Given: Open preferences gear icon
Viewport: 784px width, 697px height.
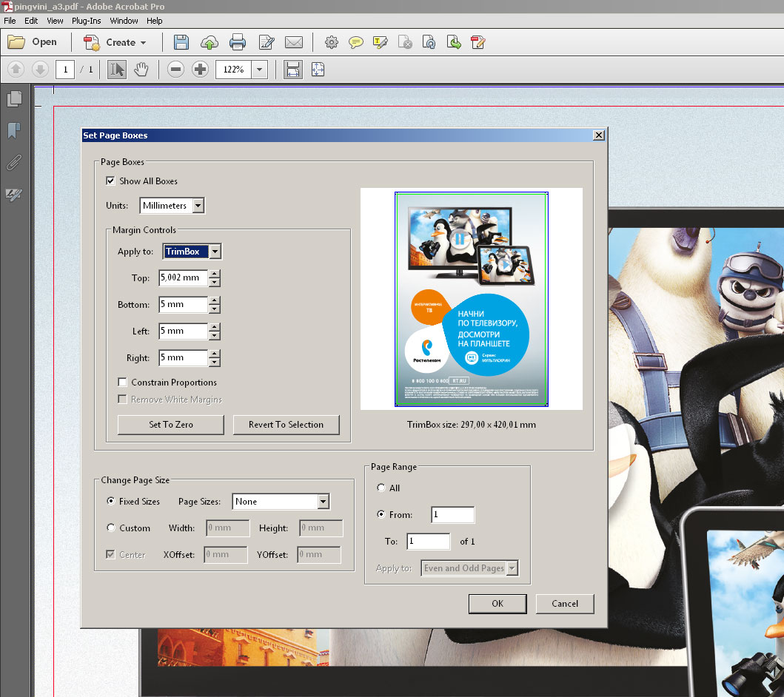Looking at the screenshot, I should pos(331,42).
